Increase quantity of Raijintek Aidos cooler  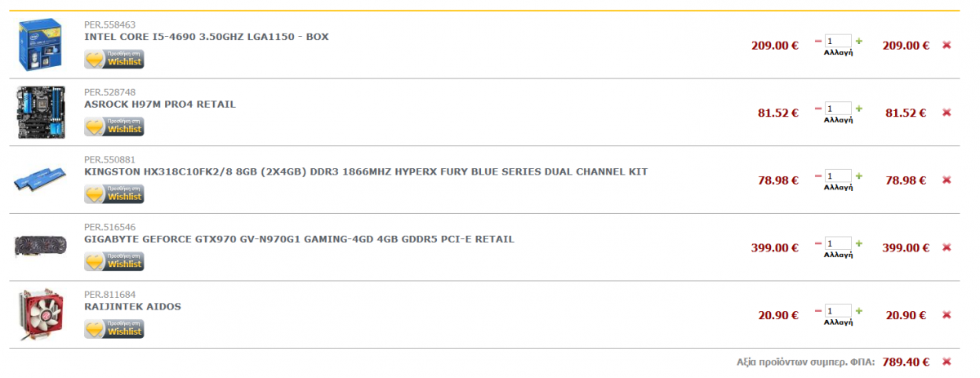(x=858, y=310)
